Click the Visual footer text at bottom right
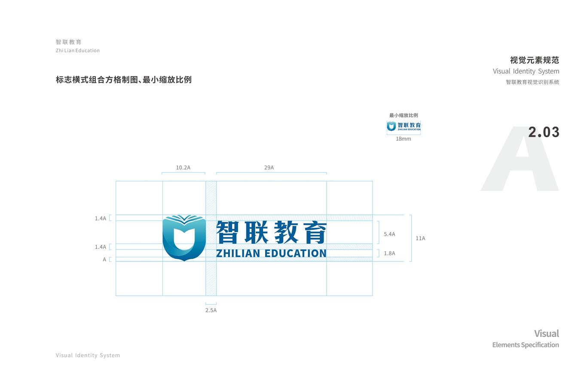587x392 pixels. (547, 334)
